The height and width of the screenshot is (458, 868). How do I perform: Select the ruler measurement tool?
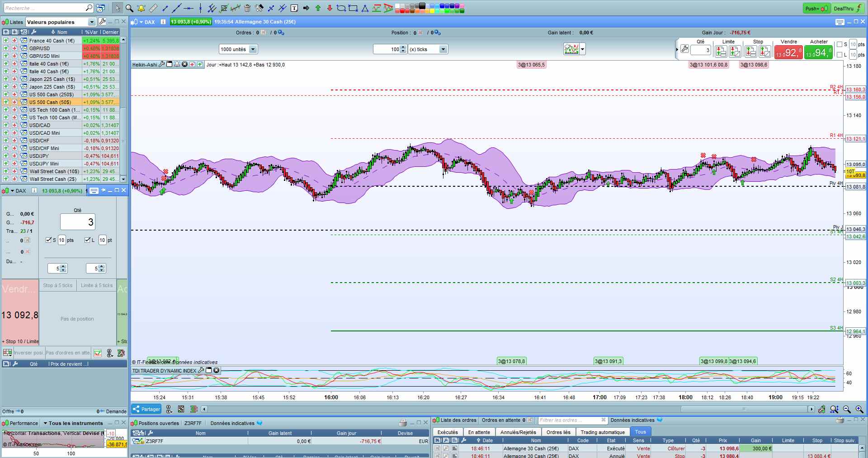point(153,8)
